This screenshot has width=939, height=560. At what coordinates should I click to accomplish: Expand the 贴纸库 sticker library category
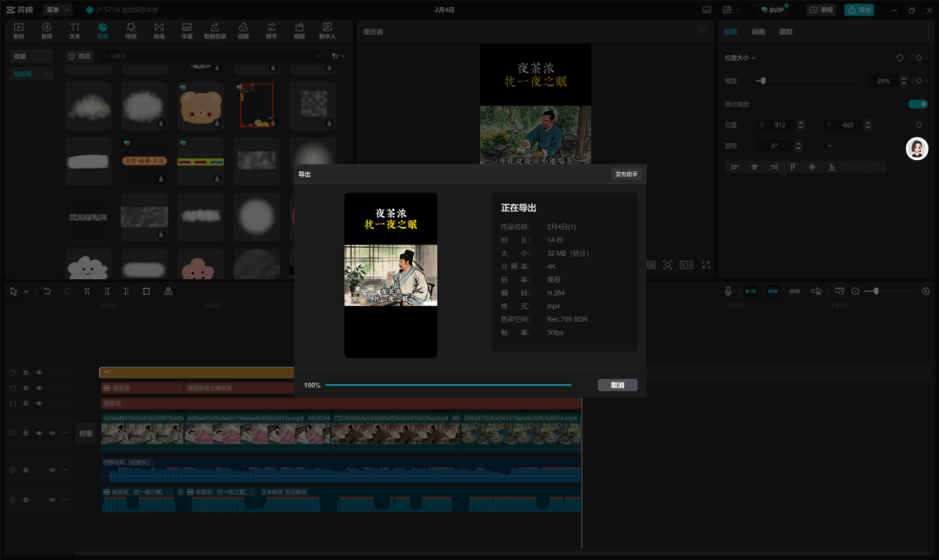coord(32,74)
